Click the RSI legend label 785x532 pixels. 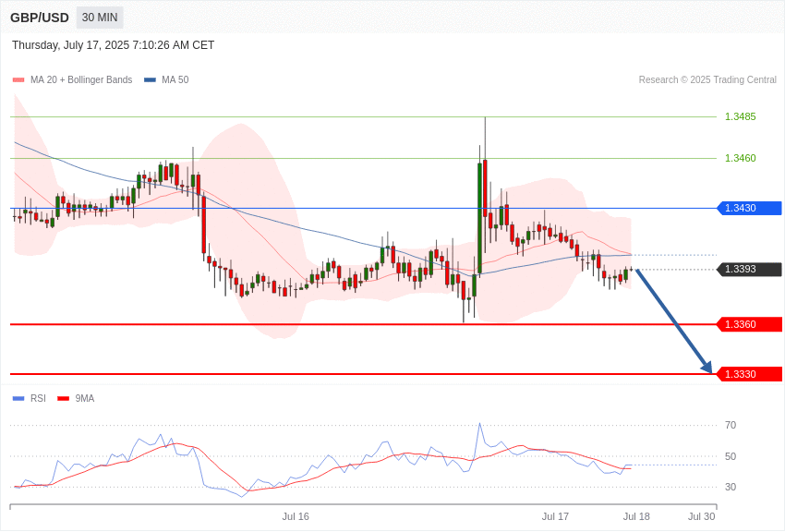click(x=38, y=399)
